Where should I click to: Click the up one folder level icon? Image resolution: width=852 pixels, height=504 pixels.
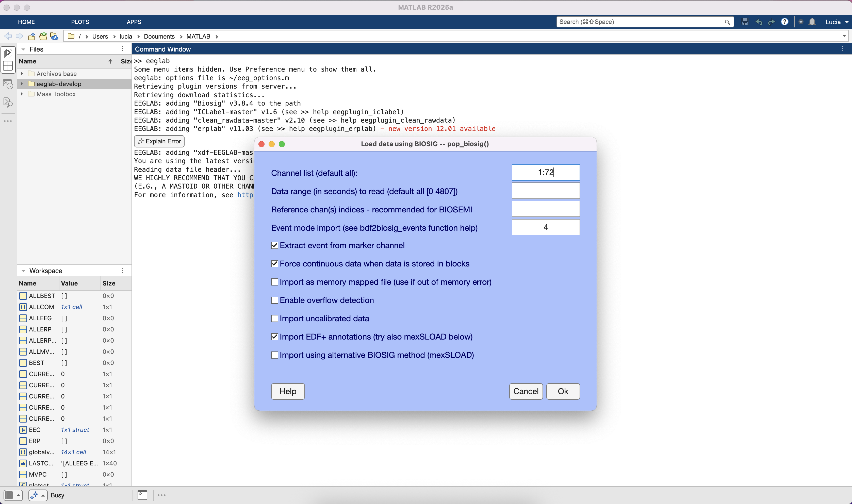coord(31,36)
